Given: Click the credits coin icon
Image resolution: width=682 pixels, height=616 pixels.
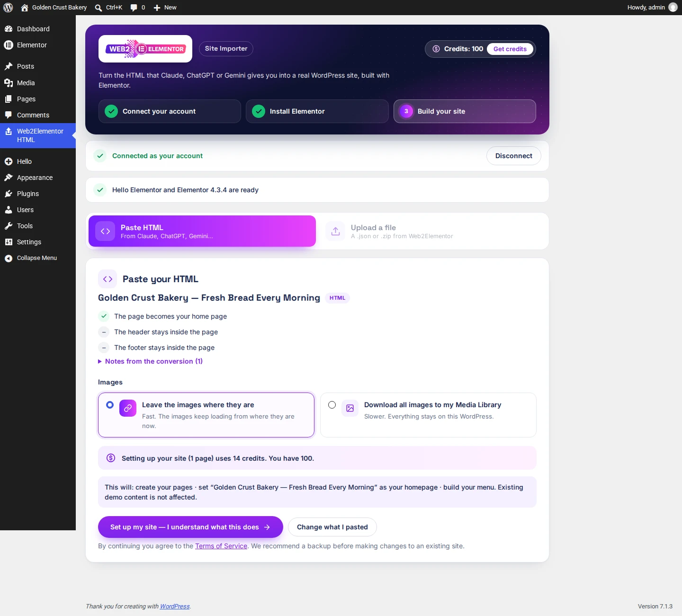Looking at the screenshot, I should pyautogui.click(x=436, y=49).
